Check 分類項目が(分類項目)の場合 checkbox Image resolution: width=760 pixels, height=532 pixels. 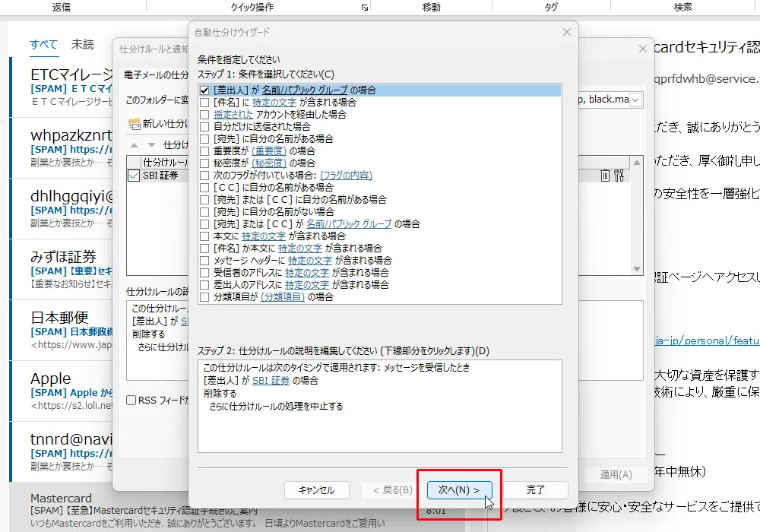point(204,296)
